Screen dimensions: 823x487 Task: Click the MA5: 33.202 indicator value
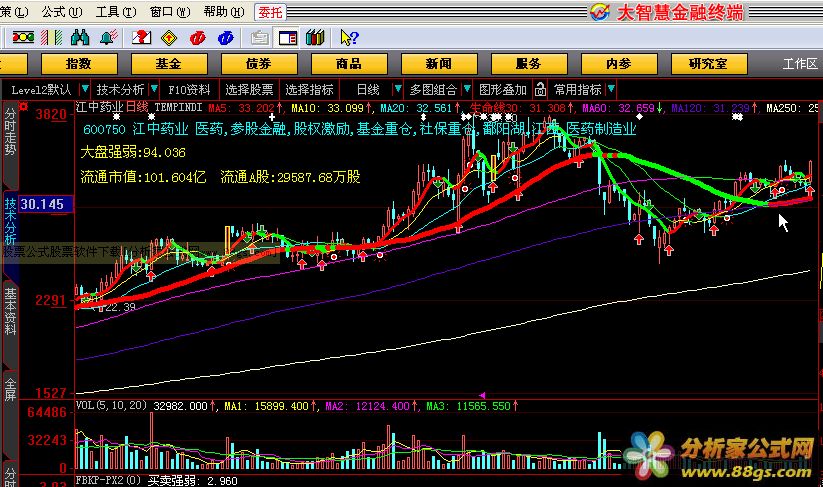(246, 108)
